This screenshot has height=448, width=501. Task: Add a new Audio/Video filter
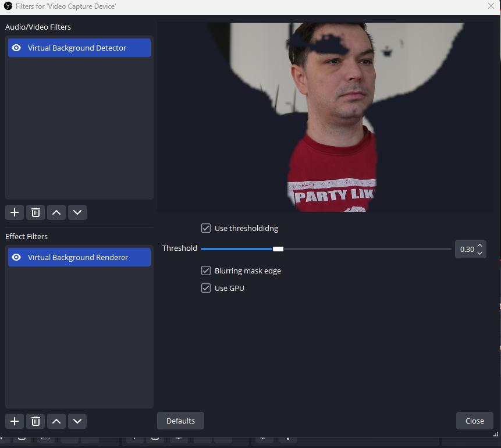15,212
